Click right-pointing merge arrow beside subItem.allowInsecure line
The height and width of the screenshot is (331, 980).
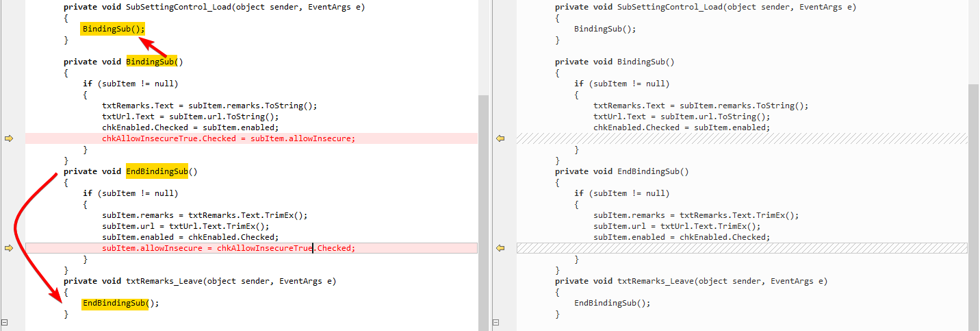[9, 248]
